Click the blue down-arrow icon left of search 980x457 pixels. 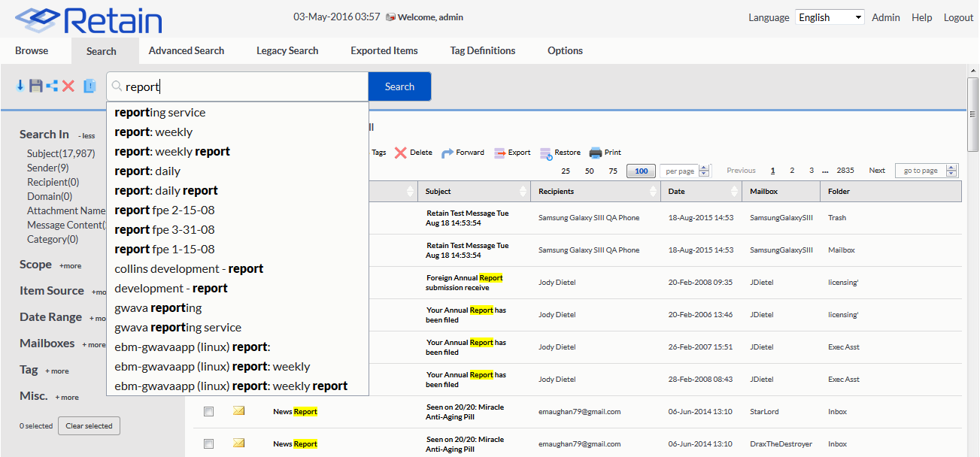tap(20, 86)
